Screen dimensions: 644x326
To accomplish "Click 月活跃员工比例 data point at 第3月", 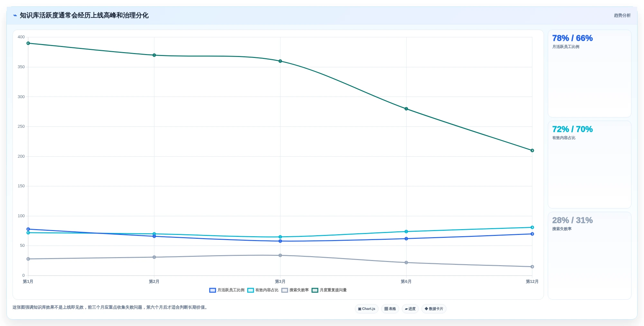I will 280,241.
